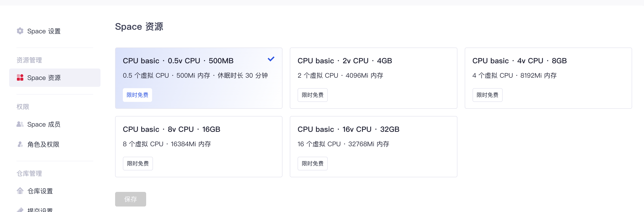Go to the 角色及权限 page
Image resolution: width=644 pixels, height=212 pixels.
(x=43, y=144)
